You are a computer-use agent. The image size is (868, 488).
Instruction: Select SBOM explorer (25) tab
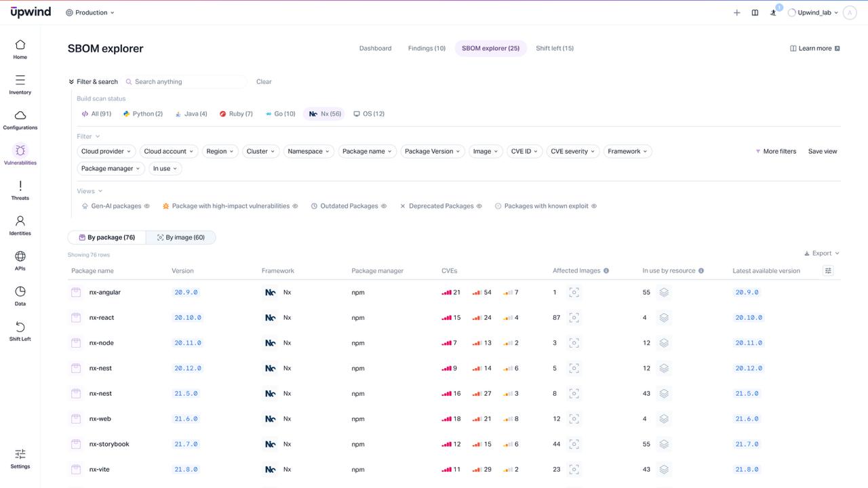[x=490, y=48]
